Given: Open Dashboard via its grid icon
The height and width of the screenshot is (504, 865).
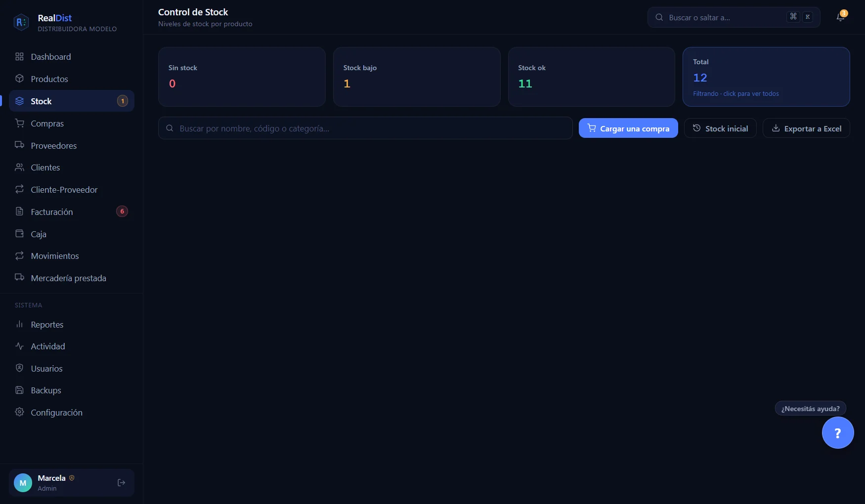Looking at the screenshot, I should [x=19, y=56].
